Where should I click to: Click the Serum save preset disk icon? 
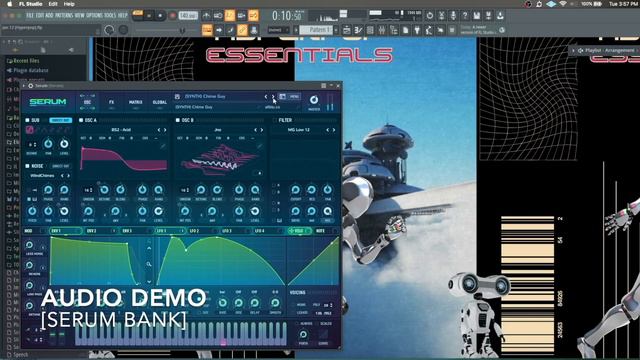coord(177,97)
